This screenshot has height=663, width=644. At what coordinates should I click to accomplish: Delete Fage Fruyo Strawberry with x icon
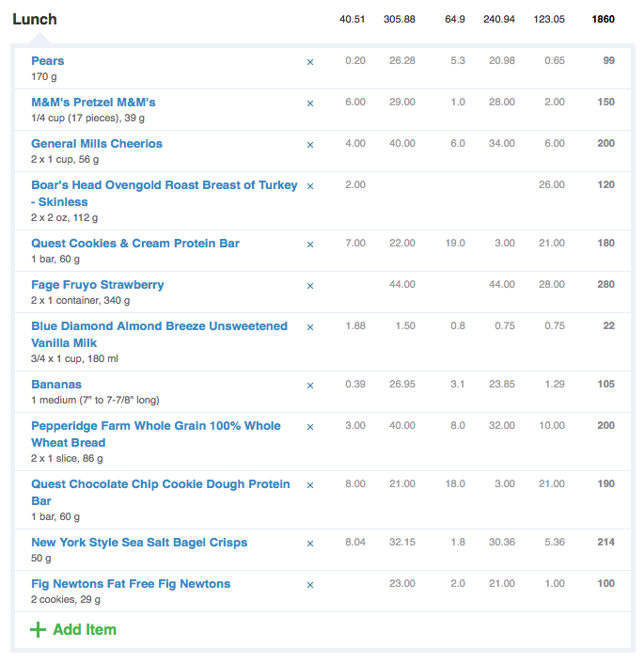[x=309, y=286]
